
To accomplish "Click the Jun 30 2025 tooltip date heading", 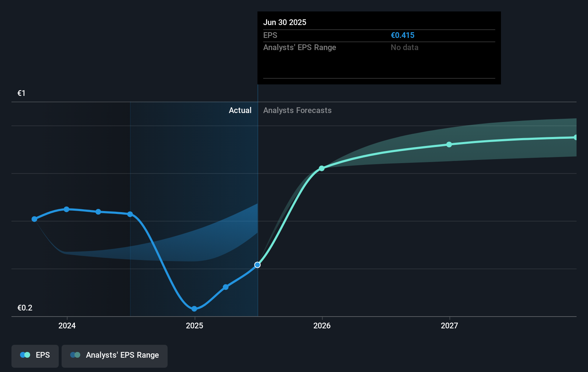I will (x=285, y=22).
